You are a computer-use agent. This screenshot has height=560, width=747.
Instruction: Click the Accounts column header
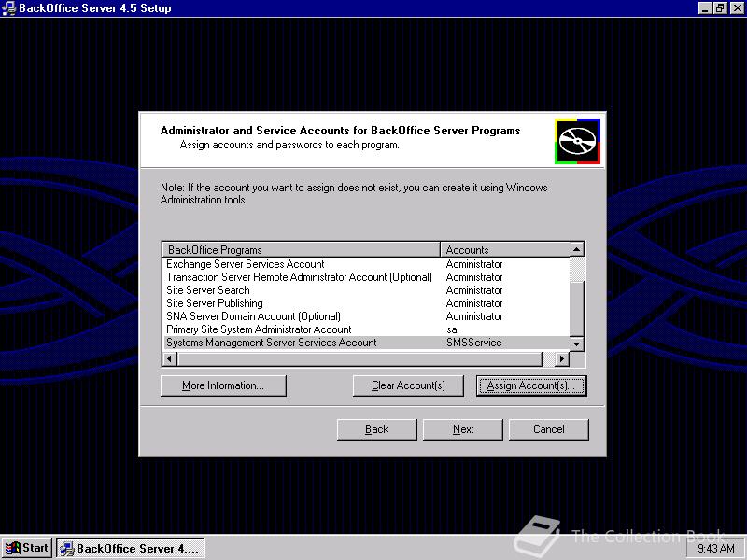[505, 249]
